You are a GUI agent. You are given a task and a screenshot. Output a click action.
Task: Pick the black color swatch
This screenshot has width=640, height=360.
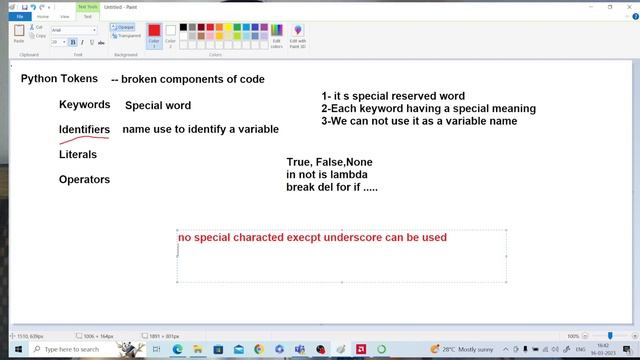click(x=183, y=27)
